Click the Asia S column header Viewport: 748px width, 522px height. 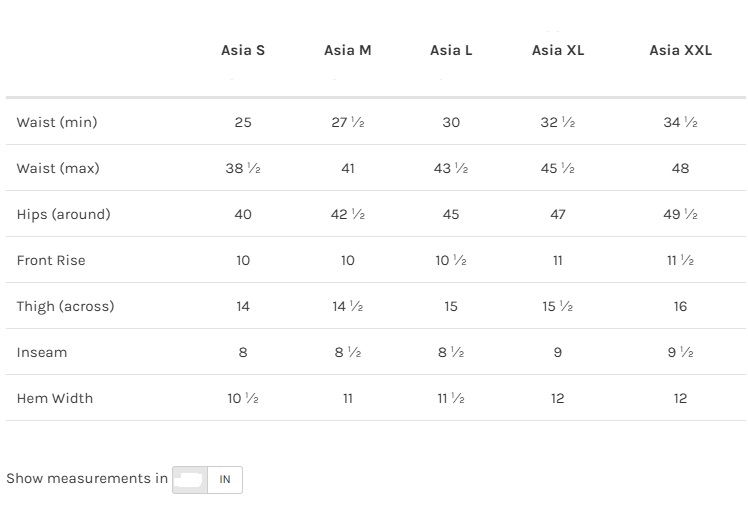(x=243, y=50)
